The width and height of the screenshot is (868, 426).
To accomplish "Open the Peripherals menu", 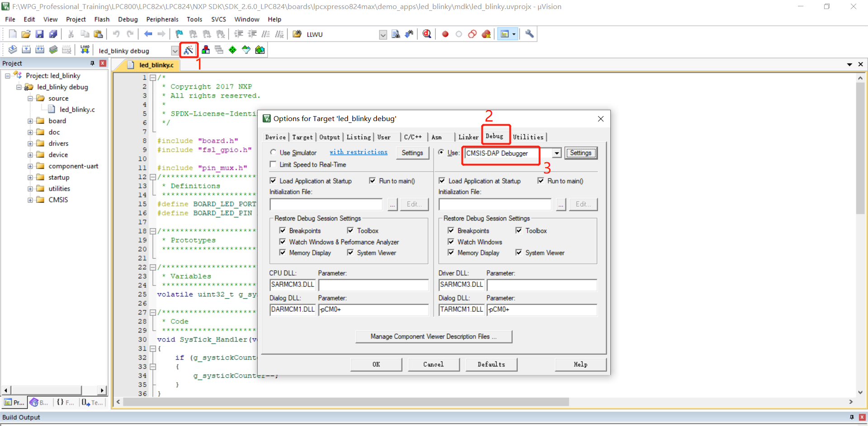I will tap(162, 19).
